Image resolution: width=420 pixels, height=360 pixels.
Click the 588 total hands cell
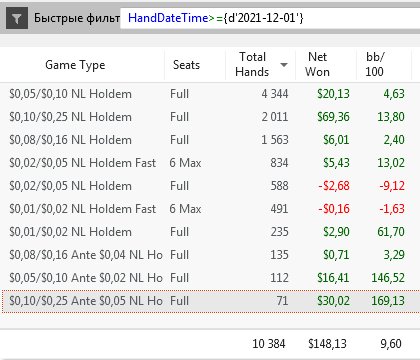(x=279, y=186)
